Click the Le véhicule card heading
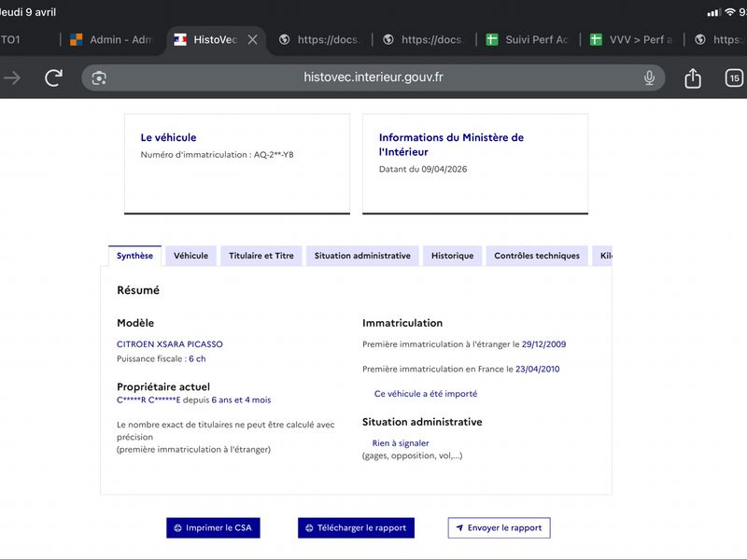The image size is (747, 560). point(168,137)
